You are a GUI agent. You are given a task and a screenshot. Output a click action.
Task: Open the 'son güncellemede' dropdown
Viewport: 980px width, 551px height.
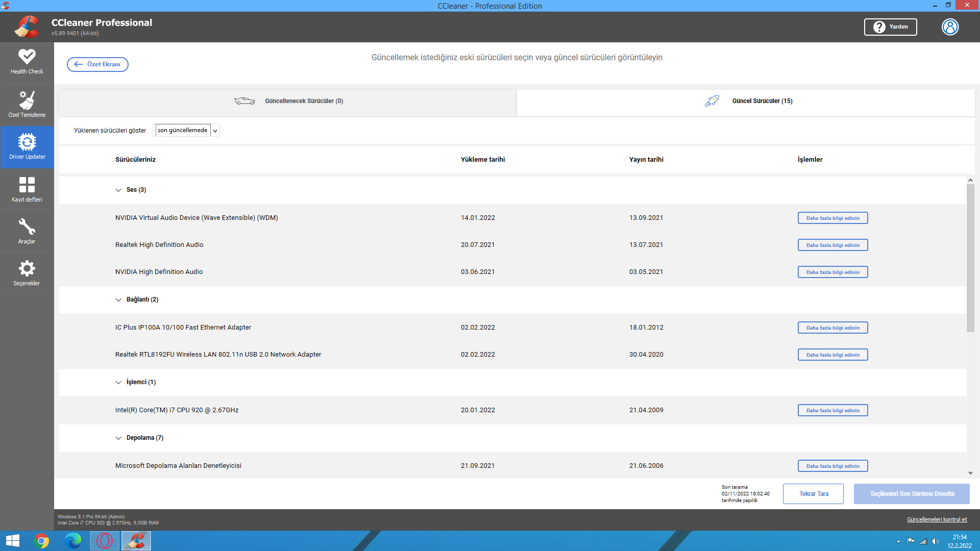187,131
